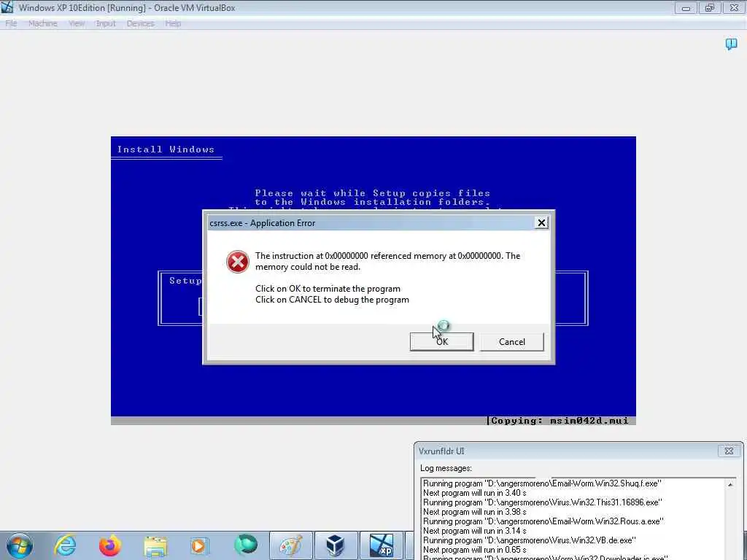
Task: Click scroll up arrow in log messages
Action: [x=729, y=484]
